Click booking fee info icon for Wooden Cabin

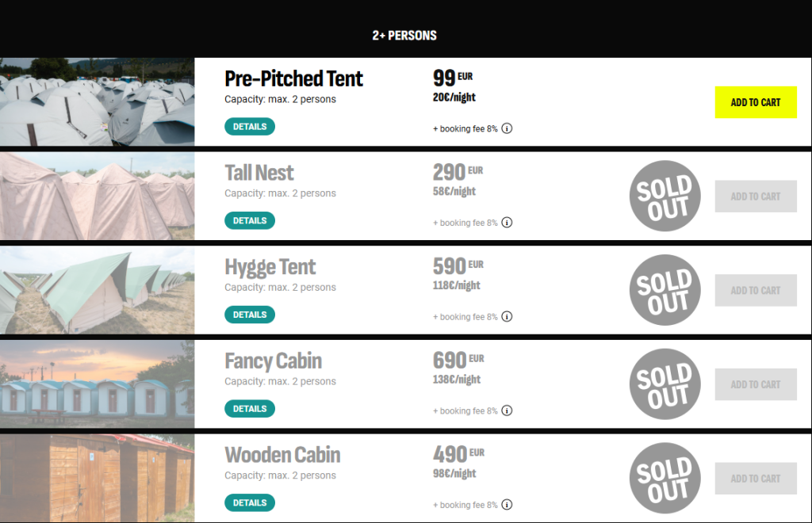(x=507, y=505)
